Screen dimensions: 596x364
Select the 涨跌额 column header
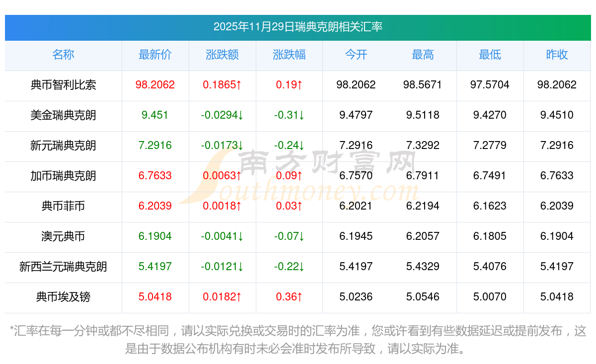pos(222,55)
